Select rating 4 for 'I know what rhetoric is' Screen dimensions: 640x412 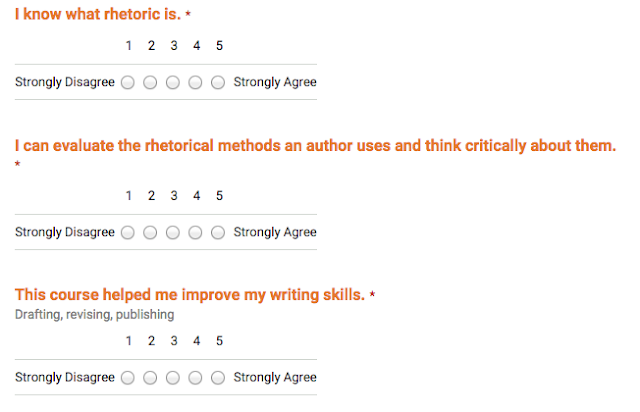pos(195,82)
